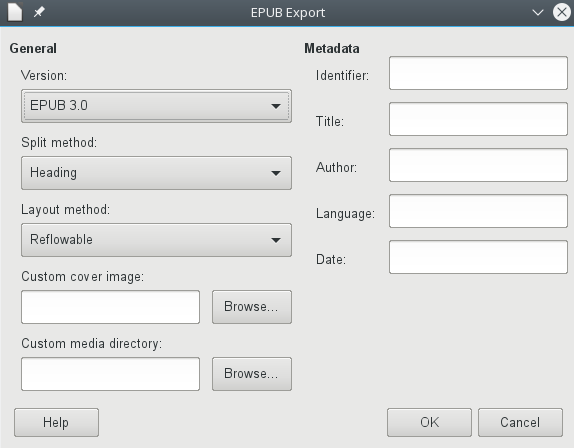574x448 pixels.
Task: Open Help for EPUB Export
Action: pos(56,422)
